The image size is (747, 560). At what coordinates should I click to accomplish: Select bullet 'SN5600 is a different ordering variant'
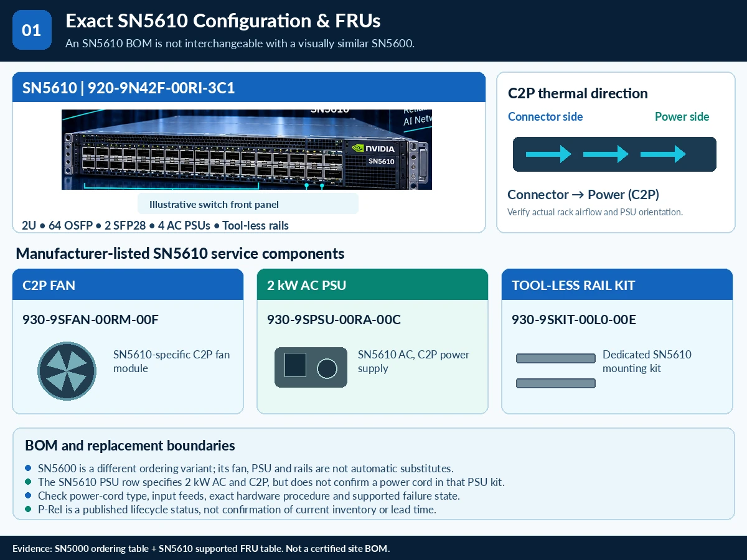[245, 468]
